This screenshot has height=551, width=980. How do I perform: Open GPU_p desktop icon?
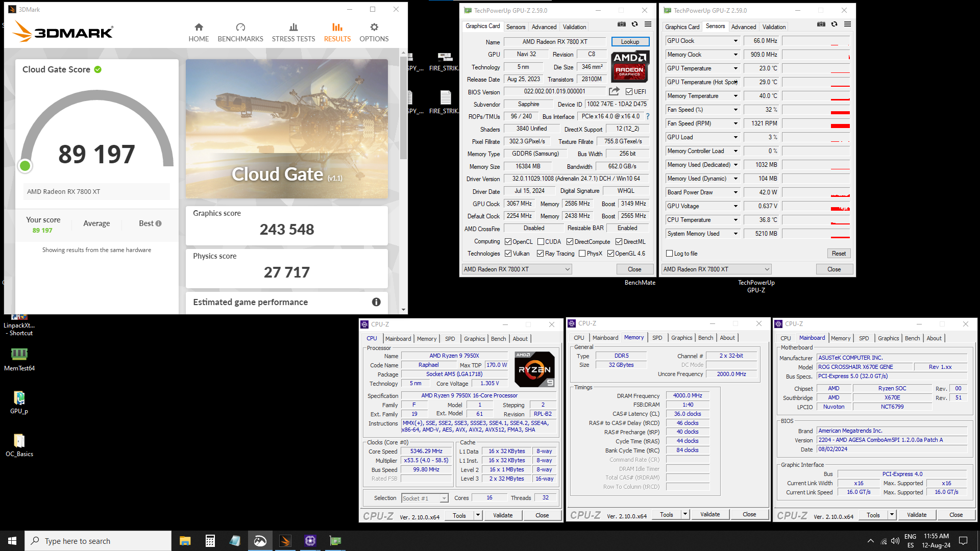pos(19,402)
